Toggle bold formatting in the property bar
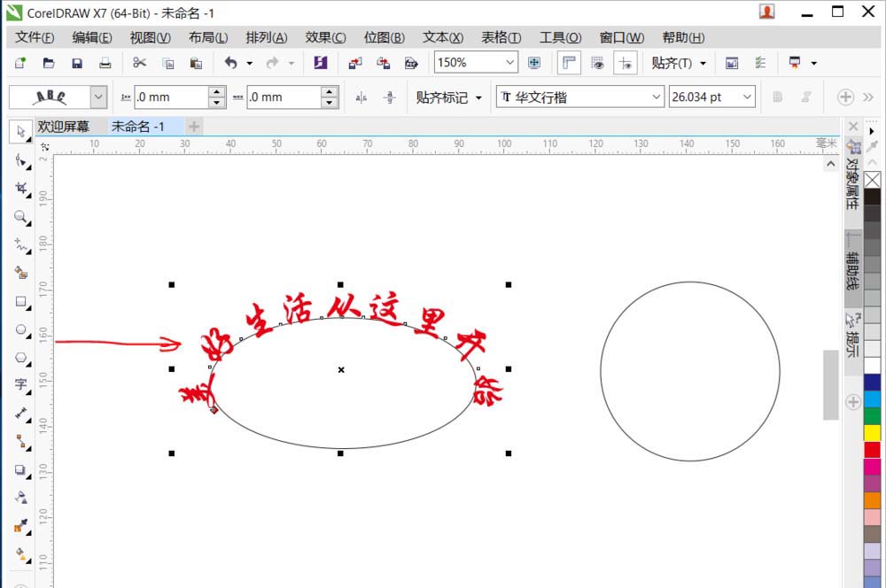This screenshot has height=588, width=886. [779, 97]
